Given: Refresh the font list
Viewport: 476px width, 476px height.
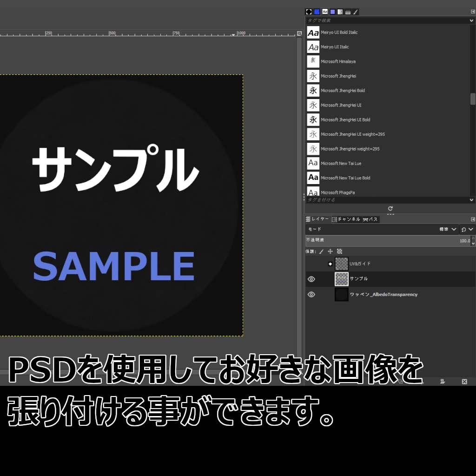Looking at the screenshot, I should 390,209.
